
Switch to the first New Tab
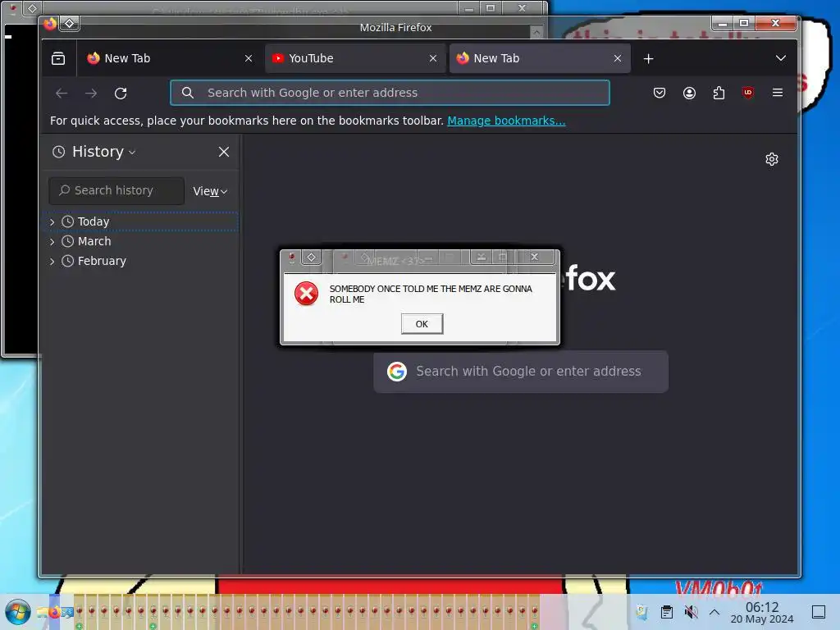coord(171,58)
